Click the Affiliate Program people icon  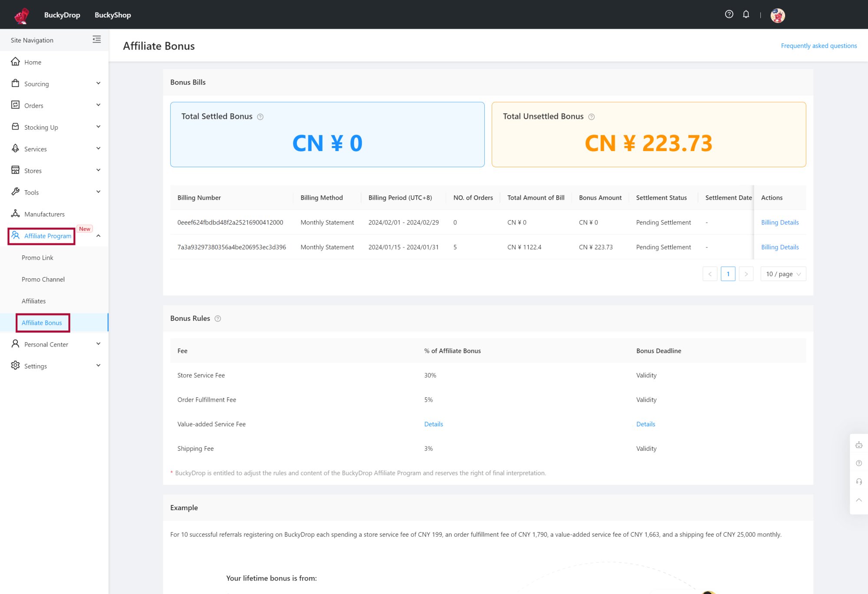coord(16,235)
